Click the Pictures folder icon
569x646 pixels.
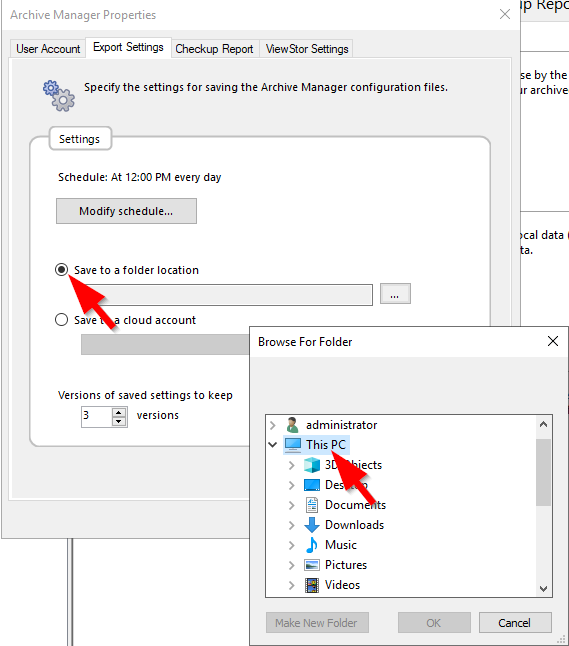312,565
